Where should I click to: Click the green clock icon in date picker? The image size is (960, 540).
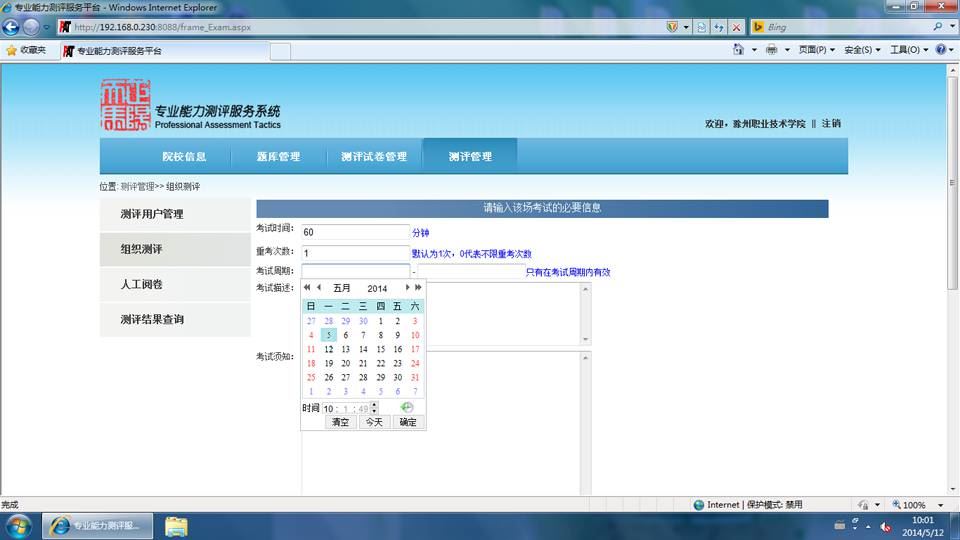407,408
